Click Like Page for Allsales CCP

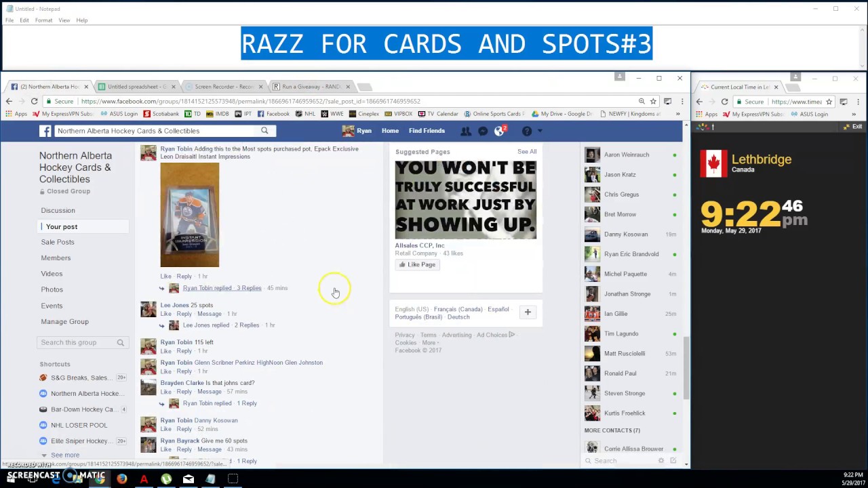point(417,264)
